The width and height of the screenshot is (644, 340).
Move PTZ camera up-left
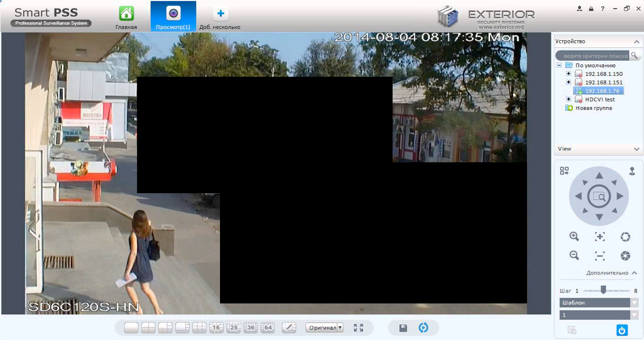coord(585,182)
